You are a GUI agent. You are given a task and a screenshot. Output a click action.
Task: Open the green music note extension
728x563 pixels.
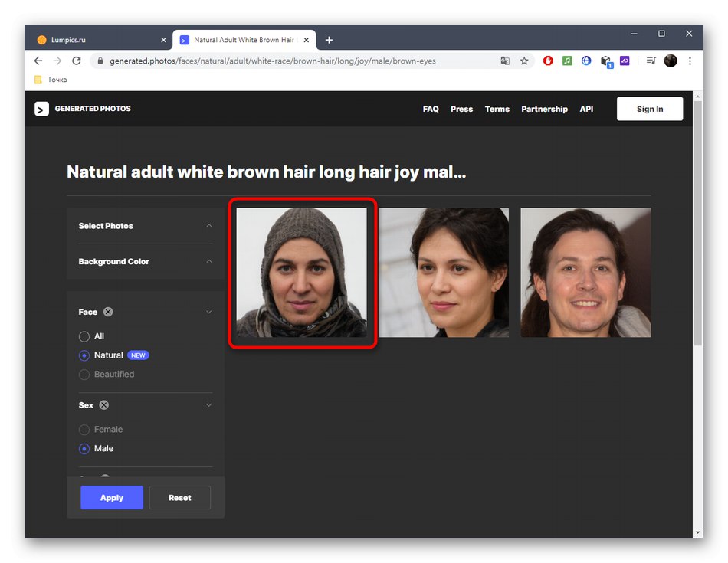click(x=567, y=61)
